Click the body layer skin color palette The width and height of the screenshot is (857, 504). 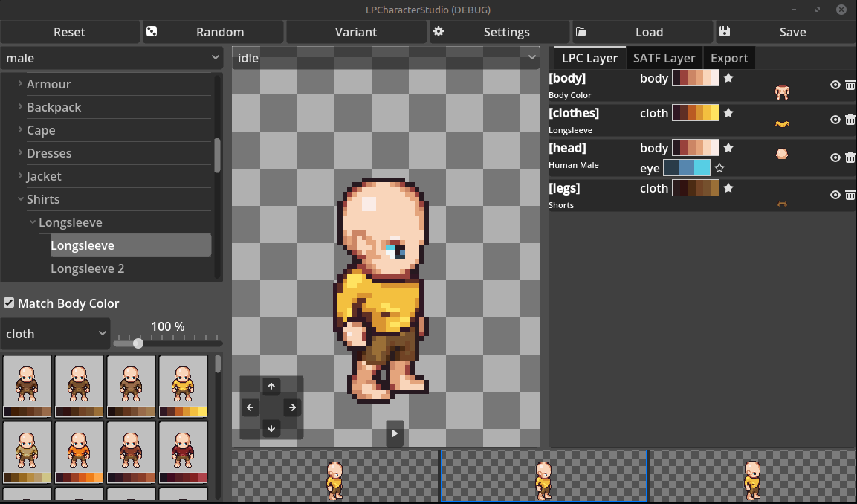695,78
